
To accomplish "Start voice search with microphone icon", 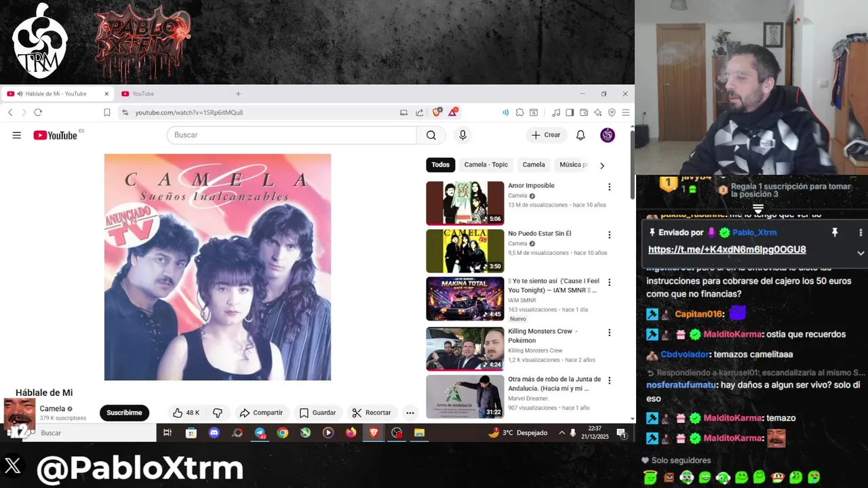I will [x=462, y=135].
